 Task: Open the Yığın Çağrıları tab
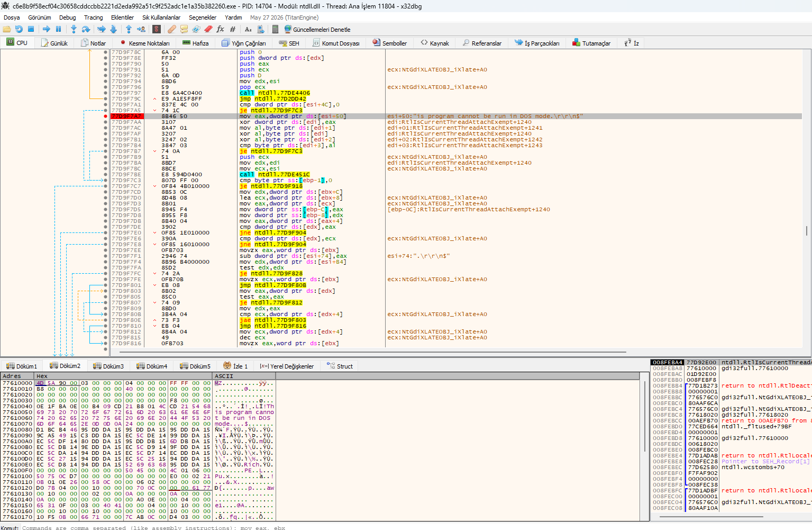244,43
